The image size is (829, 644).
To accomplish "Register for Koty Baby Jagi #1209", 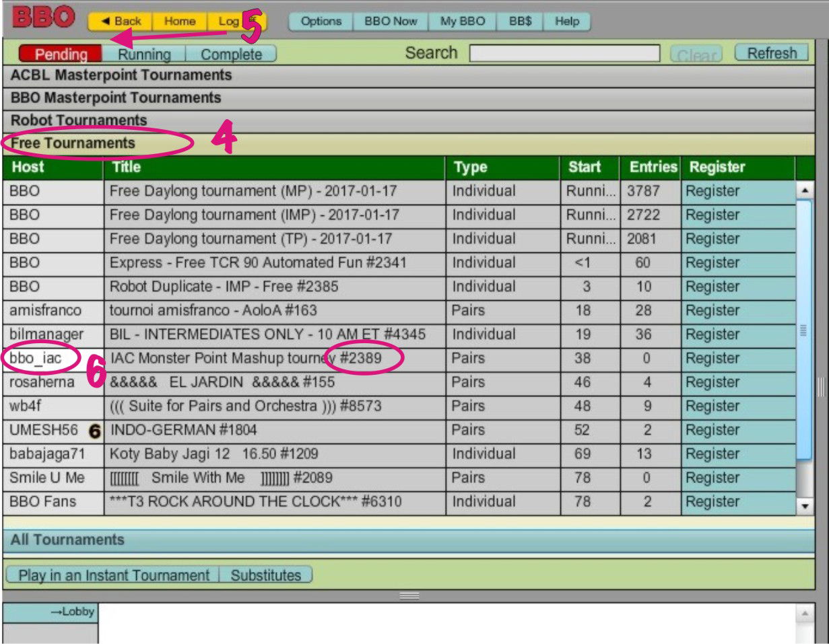I will click(738, 454).
